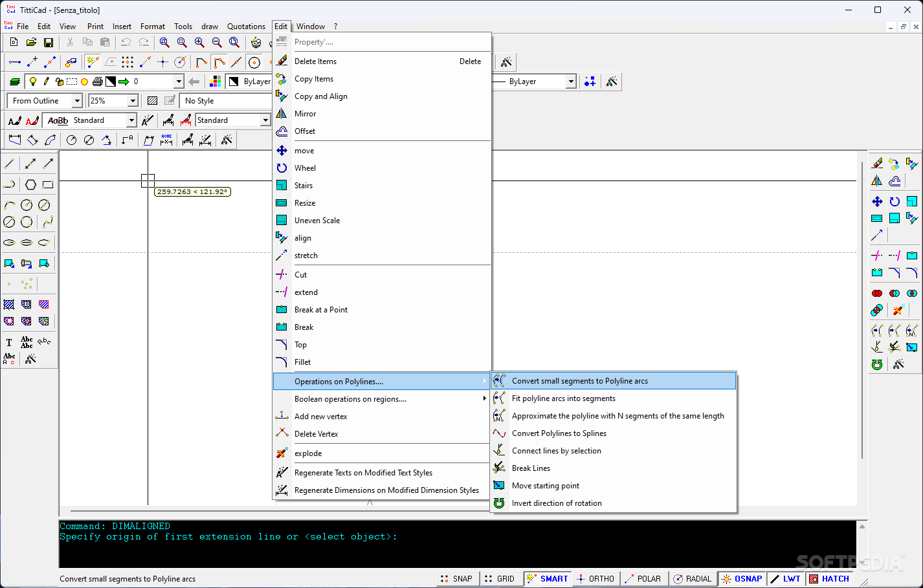Click the Mirror tool in right palette

point(877,181)
